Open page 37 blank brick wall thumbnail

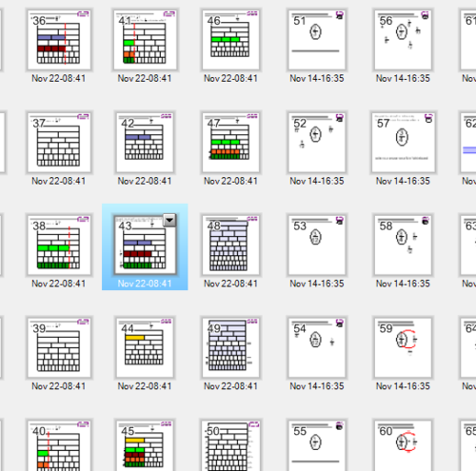[59, 143]
